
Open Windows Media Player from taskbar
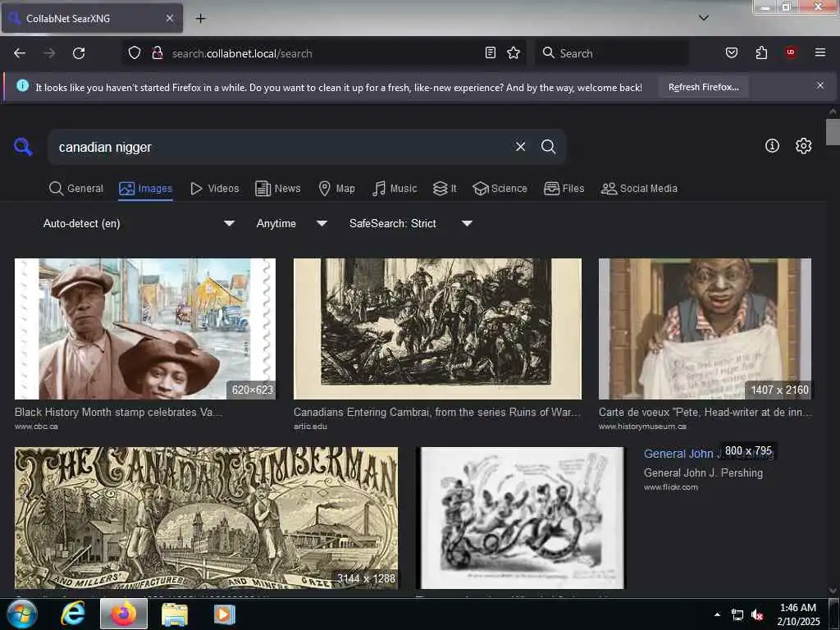225,614
